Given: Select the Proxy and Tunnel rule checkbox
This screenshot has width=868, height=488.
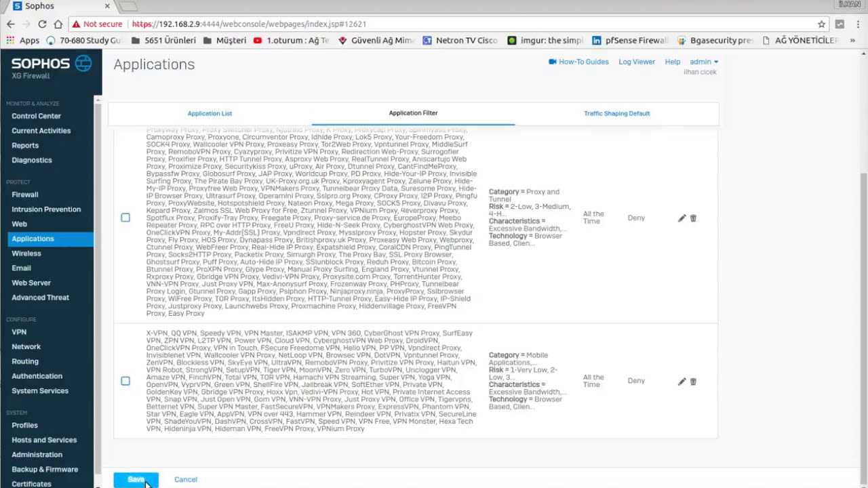Looking at the screenshot, I should (125, 218).
